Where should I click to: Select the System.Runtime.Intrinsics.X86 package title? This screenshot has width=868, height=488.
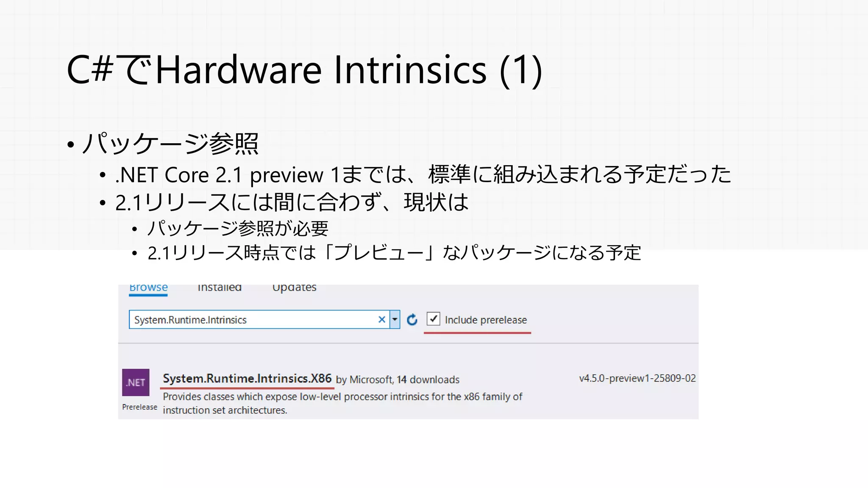[247, 379]
